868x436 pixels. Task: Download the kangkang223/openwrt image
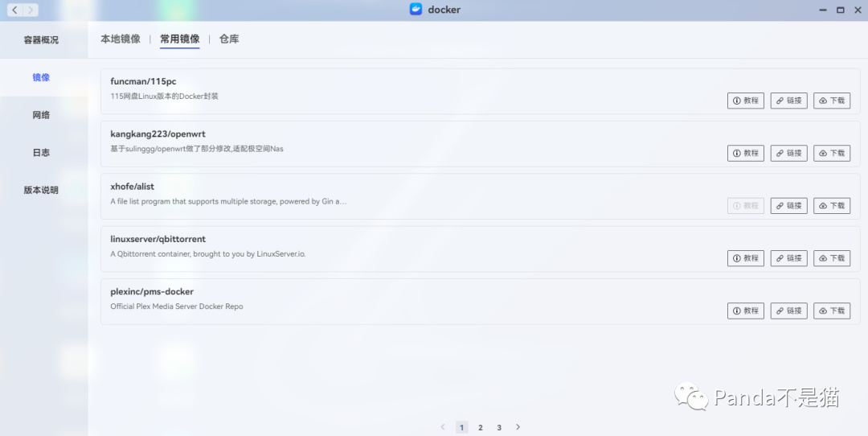click(x=832, y=154)
